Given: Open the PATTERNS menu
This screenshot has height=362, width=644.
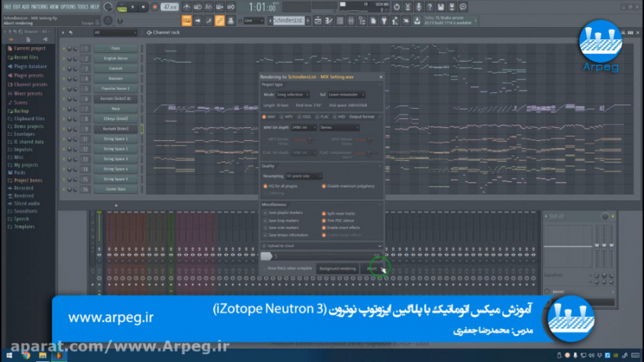Looking at the screenshot, I should pos(39,7).
